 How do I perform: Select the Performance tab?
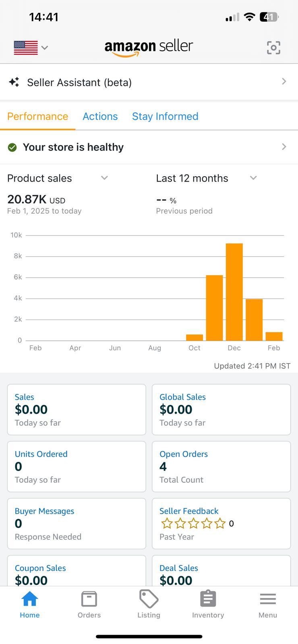pyautogui.click(x=37, y=116)
